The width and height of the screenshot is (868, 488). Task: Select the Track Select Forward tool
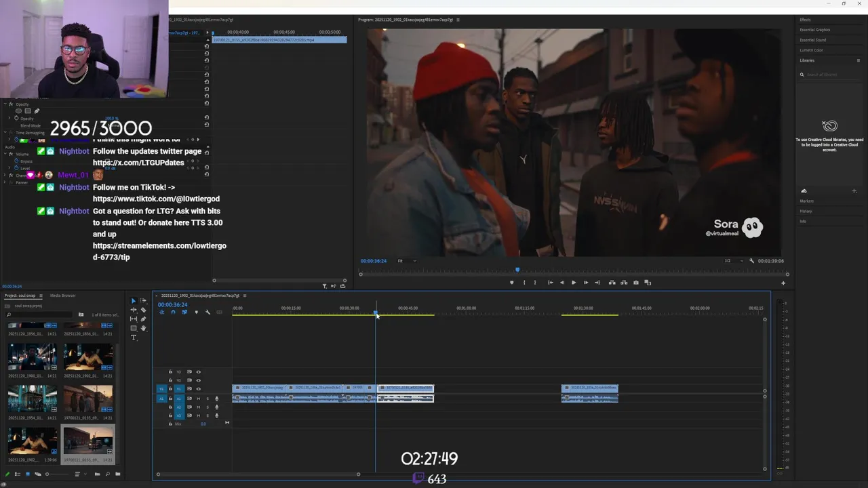pyautogui.click(x=143, y=300)
